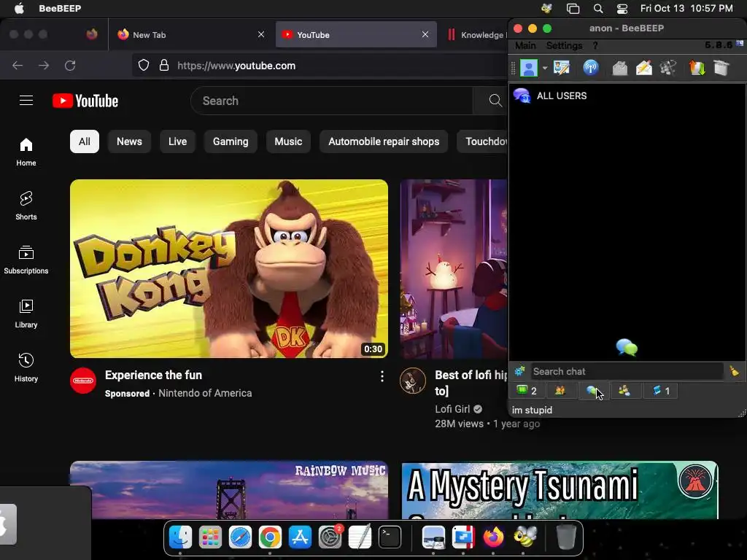Switch to the users tab showing 2
Screen dimensions: 747x560
pos(527,391)
